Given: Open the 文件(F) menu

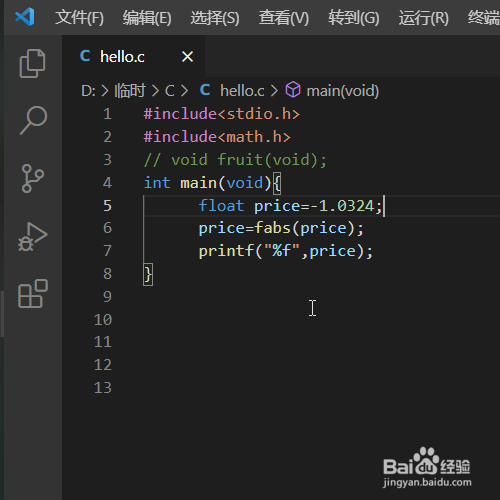Looking at the screenshot, I should [x=79, y=17].
